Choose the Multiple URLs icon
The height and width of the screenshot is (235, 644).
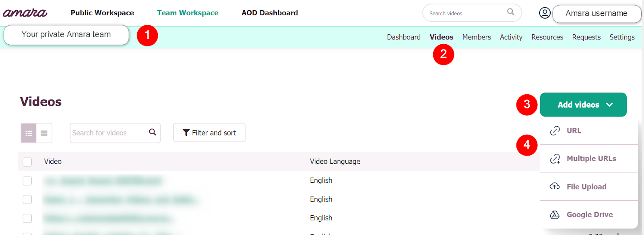pyautogui.click(x=555, y=159)
